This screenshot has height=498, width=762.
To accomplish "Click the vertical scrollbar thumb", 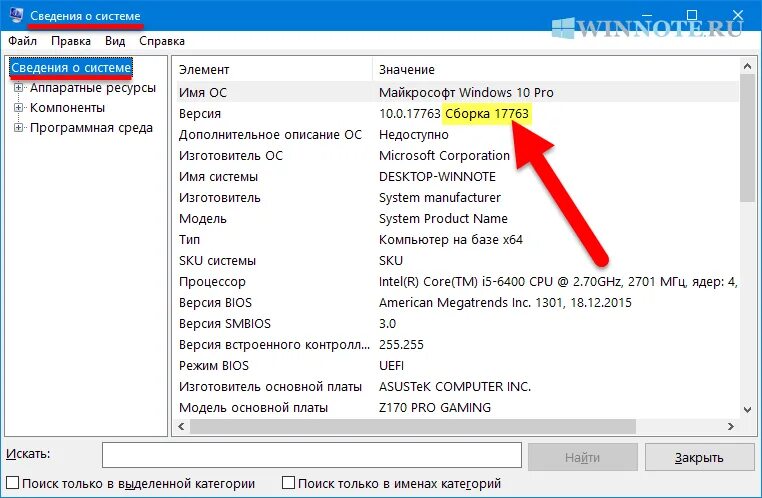I will pos(747,137).
